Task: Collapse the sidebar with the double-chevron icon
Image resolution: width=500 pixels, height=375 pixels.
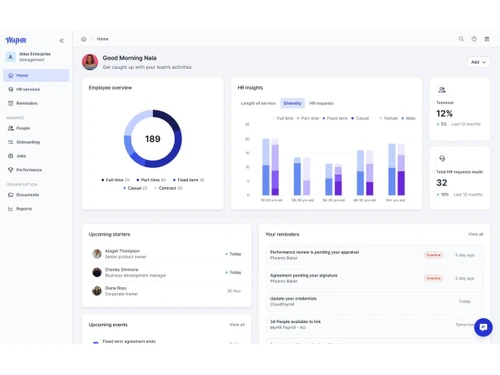Action: click(62, 41)
